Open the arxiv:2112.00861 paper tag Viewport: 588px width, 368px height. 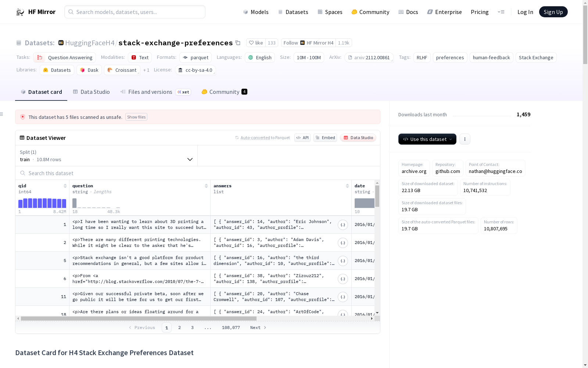[x=369, y=57]
